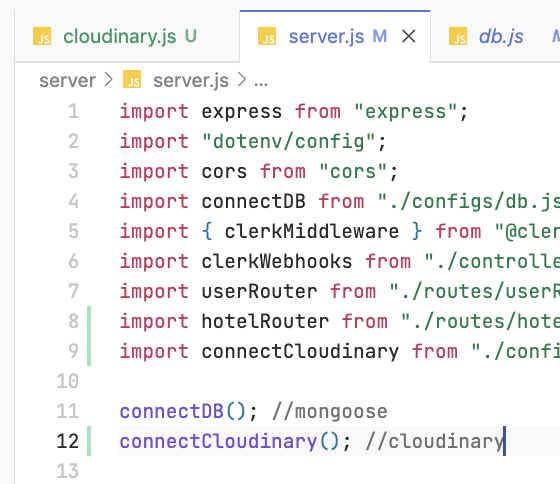This screenshot has width=560, height=484.
Task: Click the U status on cloudinary.js tab
Action: click(191, 36)
